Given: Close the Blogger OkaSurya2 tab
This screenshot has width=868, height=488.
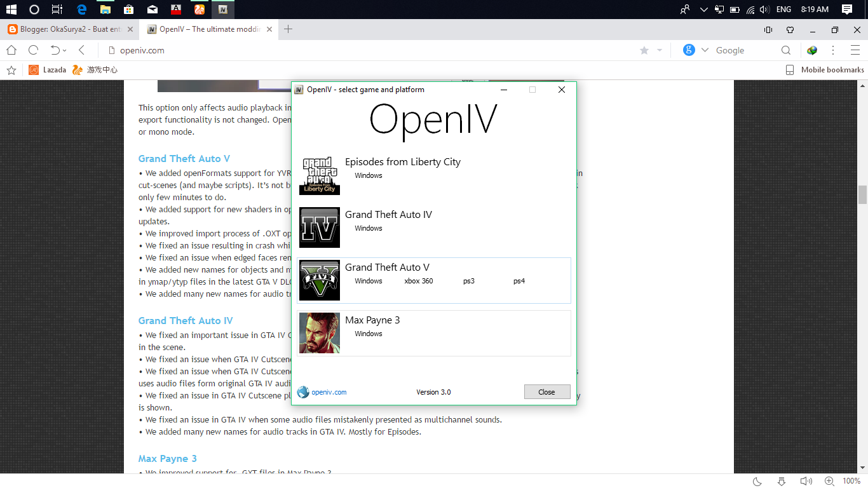Looking at the screenshot, I should (x=131, y=29).
